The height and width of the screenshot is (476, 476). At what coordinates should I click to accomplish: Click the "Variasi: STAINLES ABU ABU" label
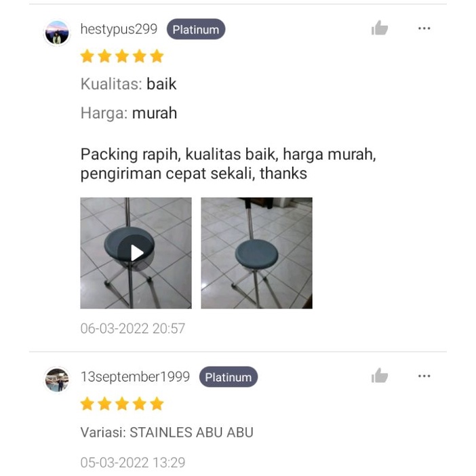point(167,433)
